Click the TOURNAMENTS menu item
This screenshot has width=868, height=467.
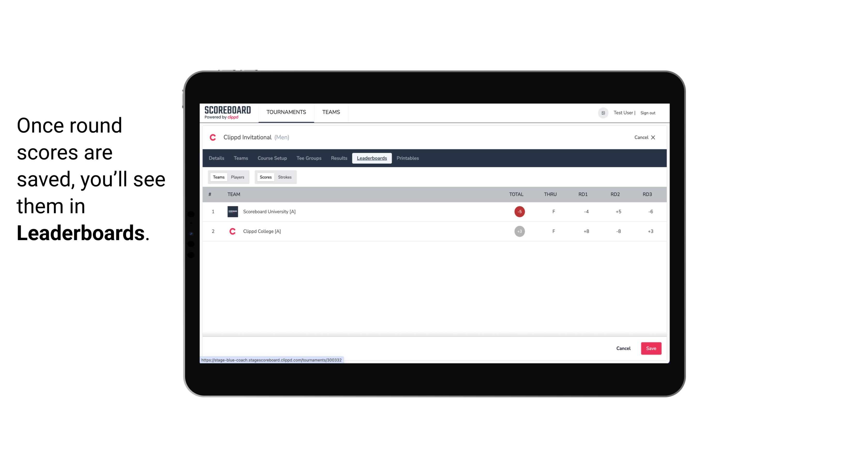[x=287, y=112]
